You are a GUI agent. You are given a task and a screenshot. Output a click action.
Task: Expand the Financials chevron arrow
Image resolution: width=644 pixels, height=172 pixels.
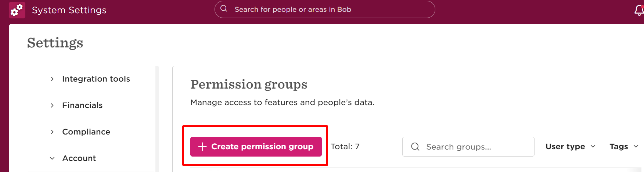pyautogui.click(x=52, y=105)
